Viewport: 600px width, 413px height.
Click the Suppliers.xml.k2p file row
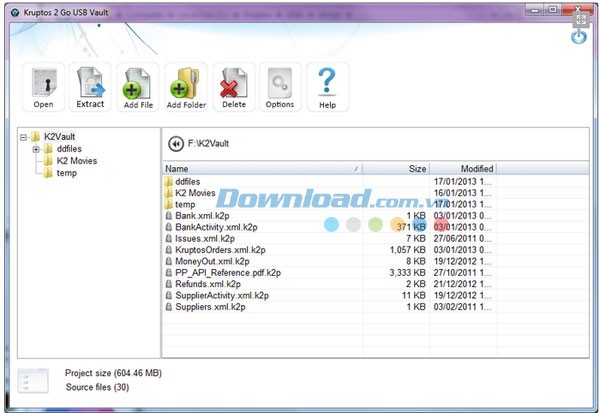click(208, 306)
